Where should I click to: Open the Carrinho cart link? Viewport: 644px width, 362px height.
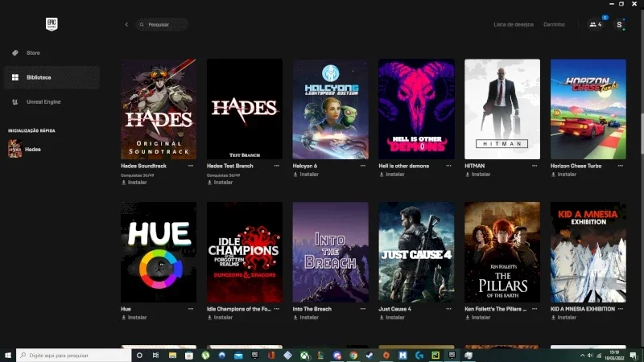[554, 25]
